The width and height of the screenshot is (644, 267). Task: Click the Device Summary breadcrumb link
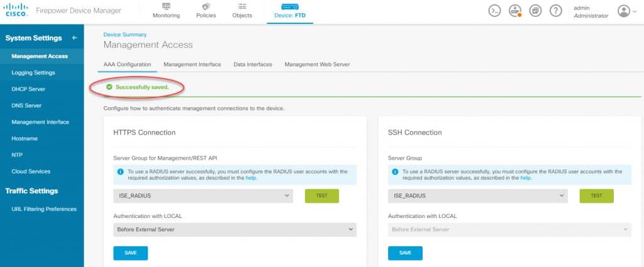point(125,35)
